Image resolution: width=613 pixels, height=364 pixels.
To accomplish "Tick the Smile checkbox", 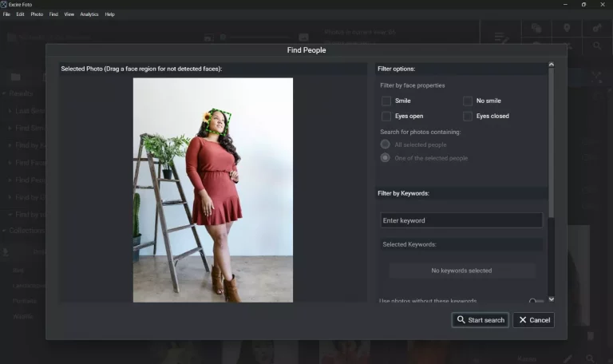I will point(386,101).
